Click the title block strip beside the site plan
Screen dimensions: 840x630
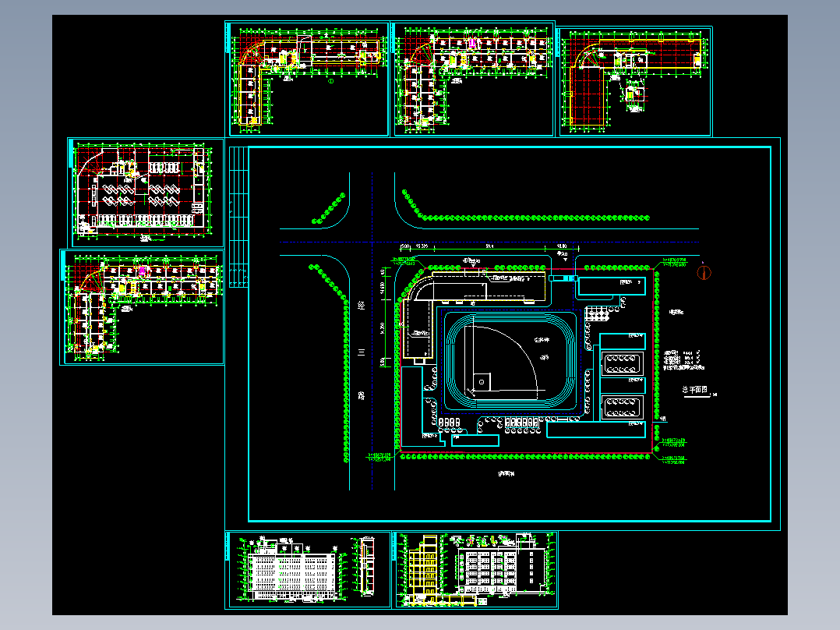pos(238,218)
